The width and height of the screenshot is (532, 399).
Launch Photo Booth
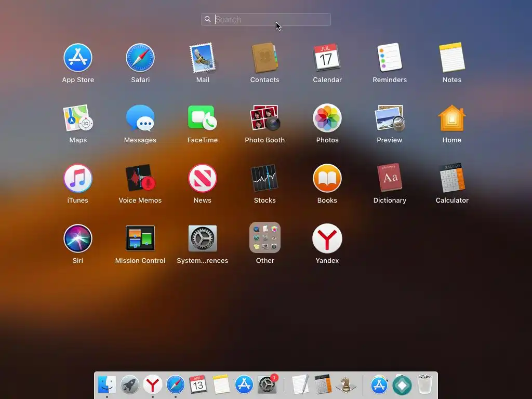coord(264,118)
